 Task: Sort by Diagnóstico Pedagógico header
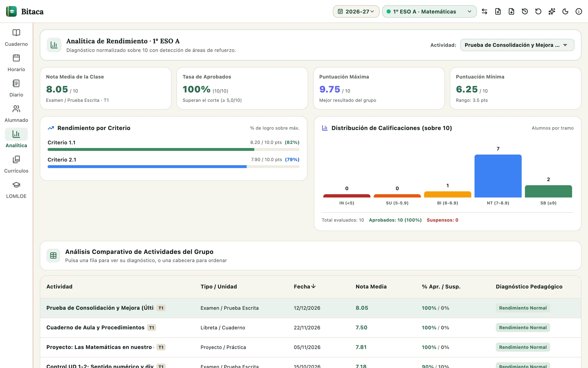point(529,286)
